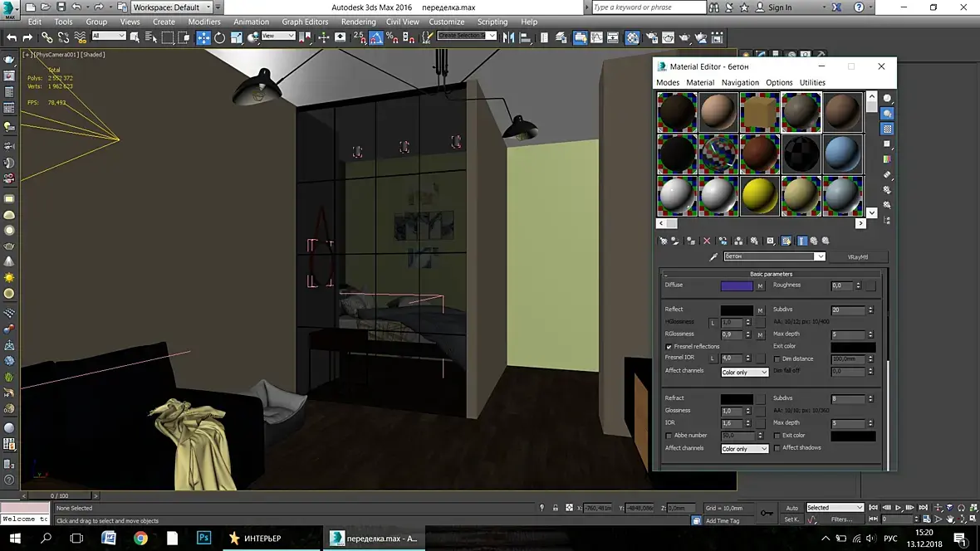This screenshot has height=551, width=980.
Task: Open the selection filter All dropdown
Action: pos(108,37)
